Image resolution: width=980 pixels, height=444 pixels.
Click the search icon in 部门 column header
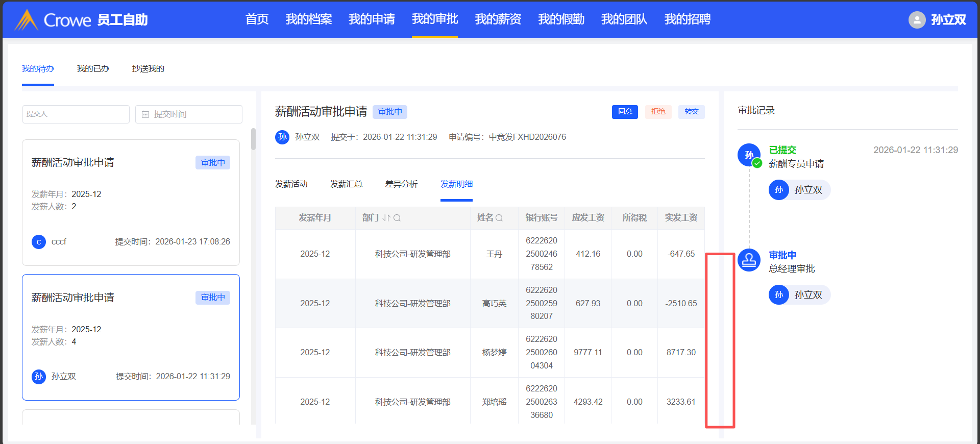point(397,218)
